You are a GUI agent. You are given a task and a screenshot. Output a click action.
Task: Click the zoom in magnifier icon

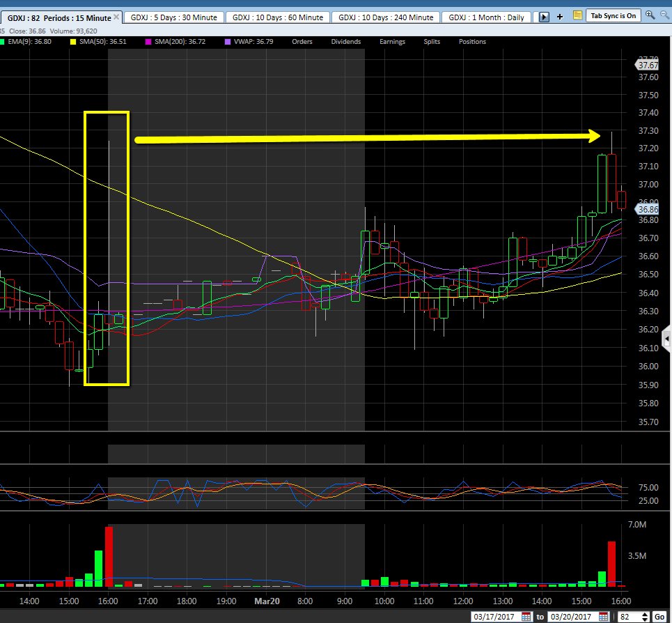[650, 15]
